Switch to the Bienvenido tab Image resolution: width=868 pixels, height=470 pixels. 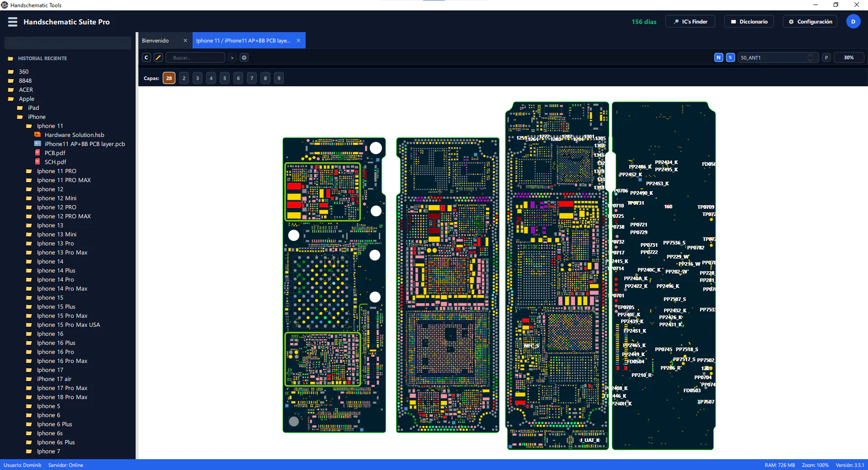[x=156, y=40]
